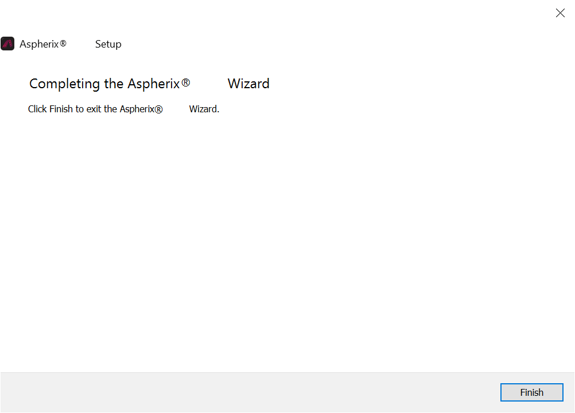575x413 pixels.
Task: Close the Aspherix Setup window
Action: [560, 13]
